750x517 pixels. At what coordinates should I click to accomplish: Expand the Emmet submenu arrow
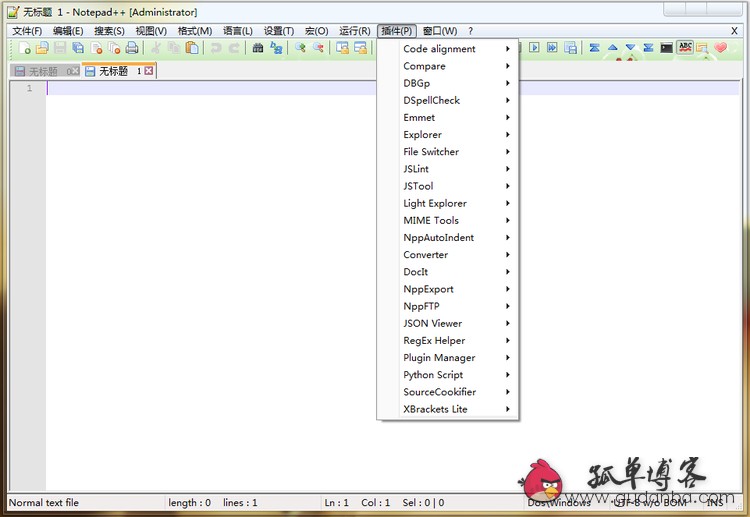507,118
